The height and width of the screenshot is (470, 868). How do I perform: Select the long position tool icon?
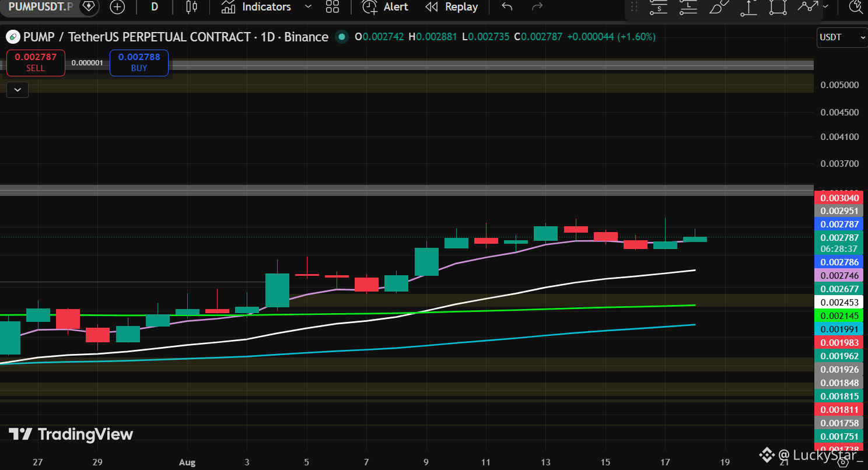pos(689,7)
